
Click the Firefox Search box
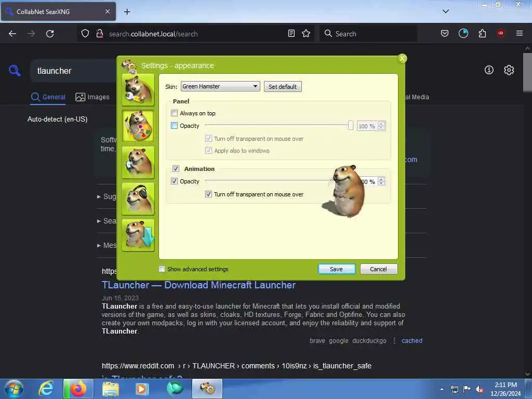click(368, 34)
